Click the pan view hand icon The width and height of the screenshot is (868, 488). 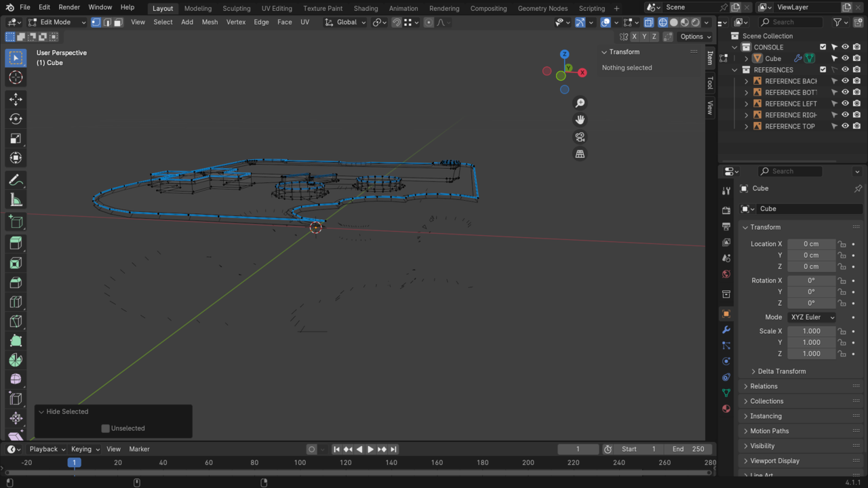580,120
